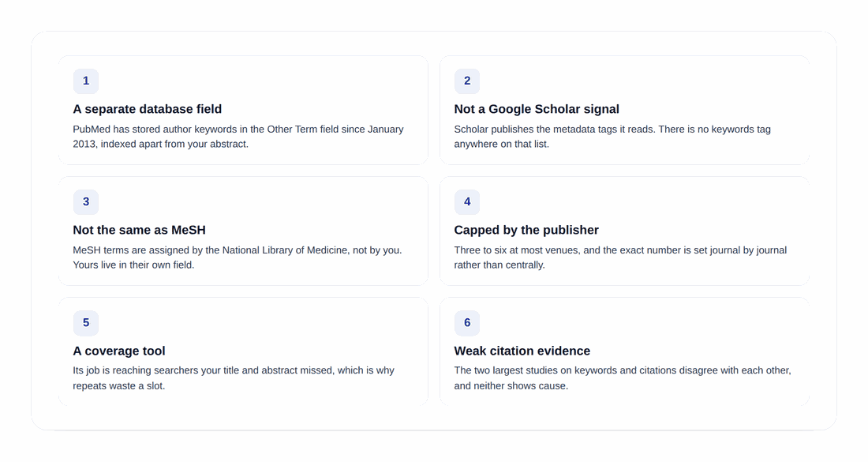Select heading 'Not the same as MeSH'
Viewport: 868px width, 462px height.
(x=139, y=230)
